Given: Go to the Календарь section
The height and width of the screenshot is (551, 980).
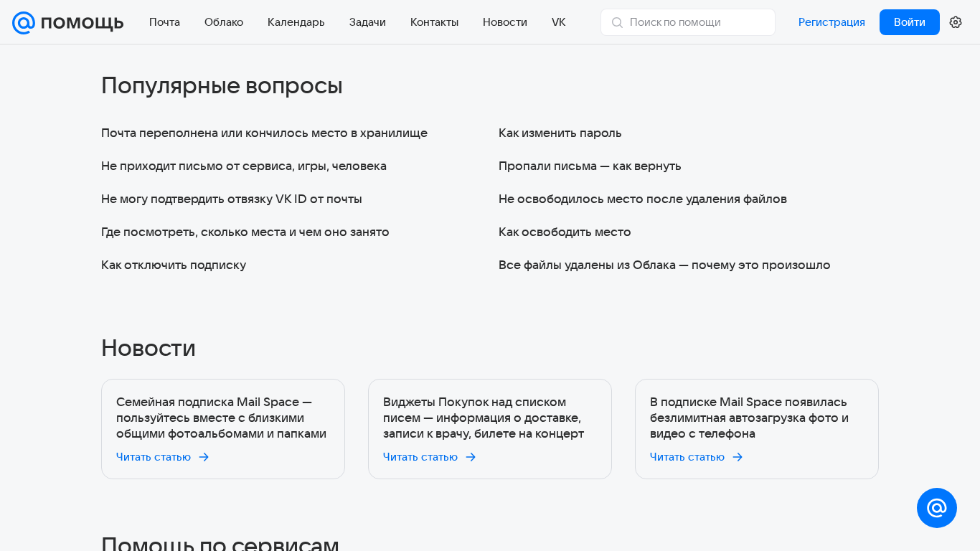Looking at the screenshot, I should pos(296,22).
